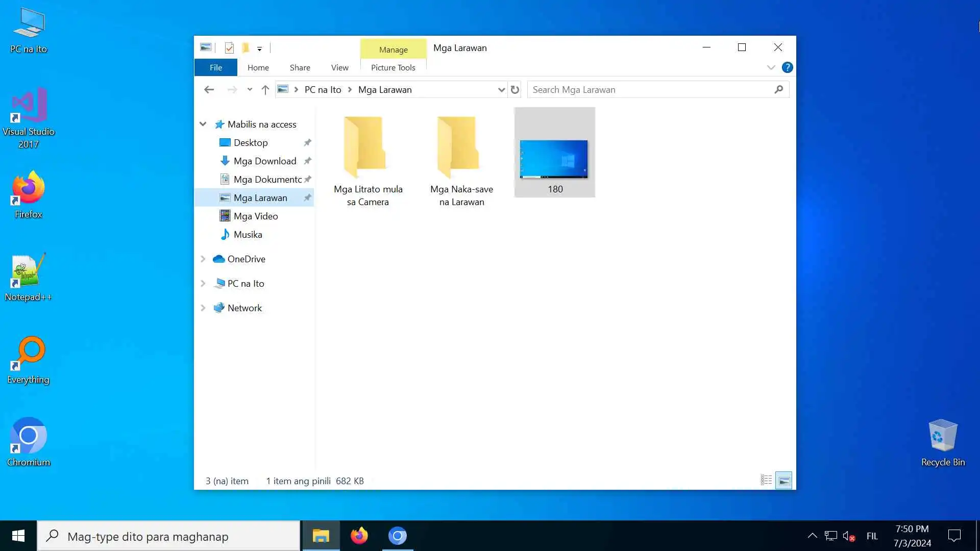
Task: Click the back navigation arrow
Action: (209, 90)
